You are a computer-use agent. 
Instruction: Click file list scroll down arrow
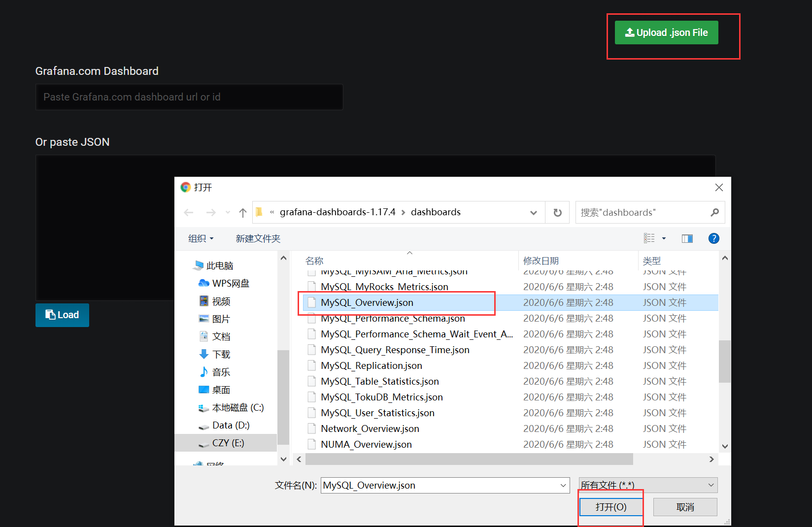[x=725, y=446]
